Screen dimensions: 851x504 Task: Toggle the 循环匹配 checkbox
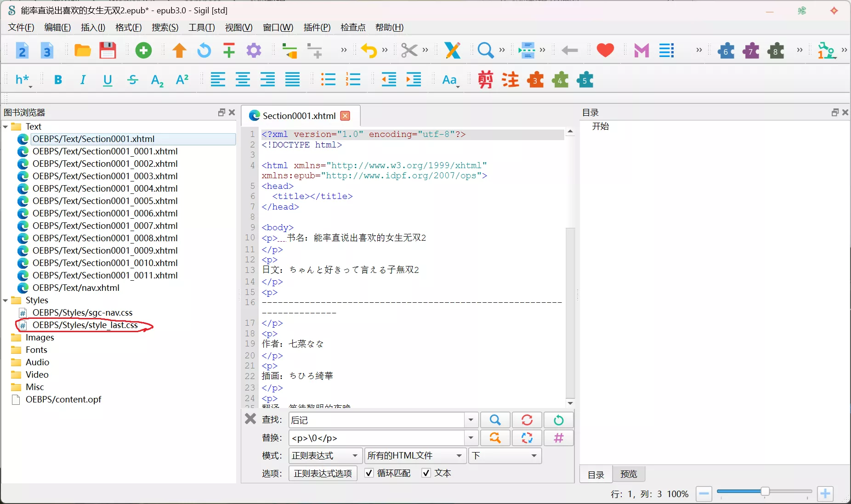(369, 473)
